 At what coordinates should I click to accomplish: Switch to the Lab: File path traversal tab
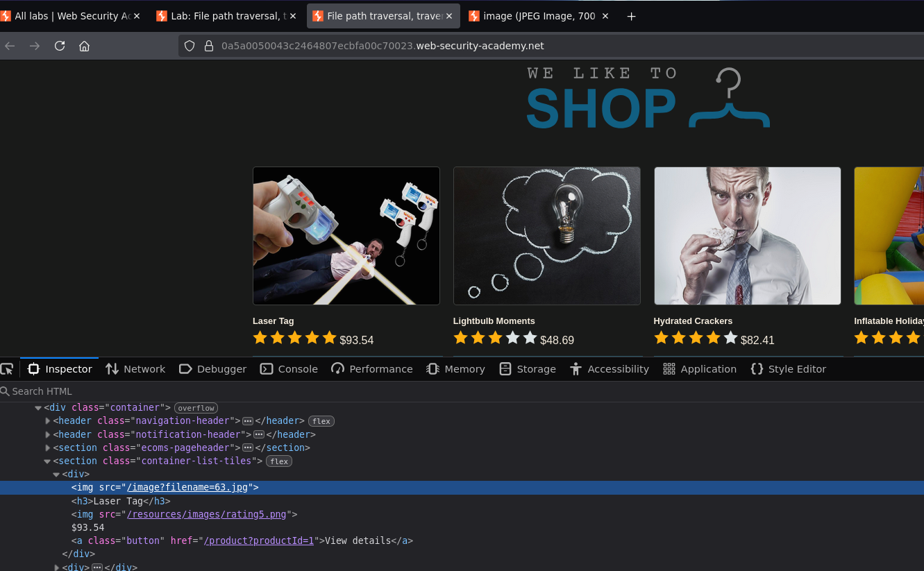(x=227, y=16)
